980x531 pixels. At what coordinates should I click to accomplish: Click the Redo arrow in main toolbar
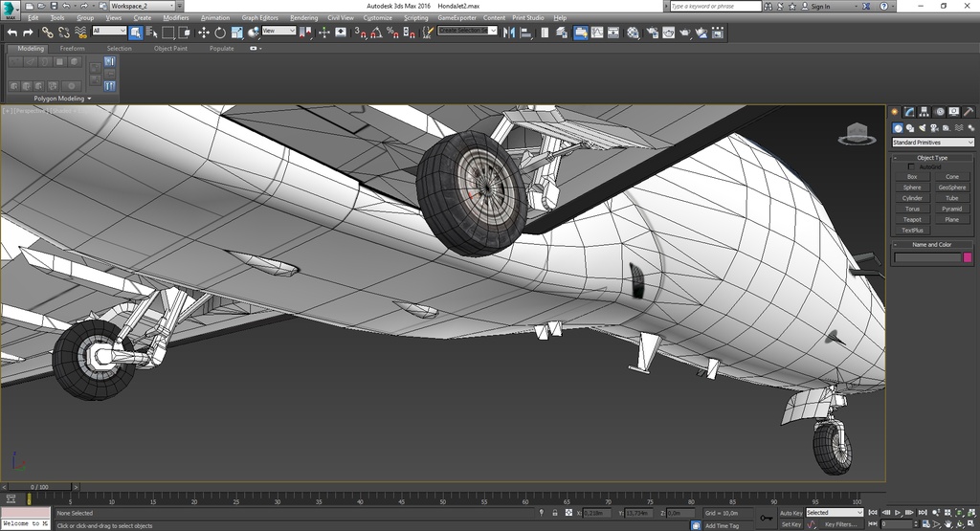(x=28, y=33)
